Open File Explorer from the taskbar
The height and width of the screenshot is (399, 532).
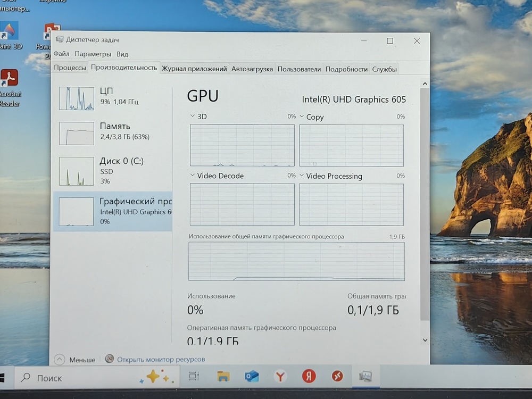pos(223,377)
